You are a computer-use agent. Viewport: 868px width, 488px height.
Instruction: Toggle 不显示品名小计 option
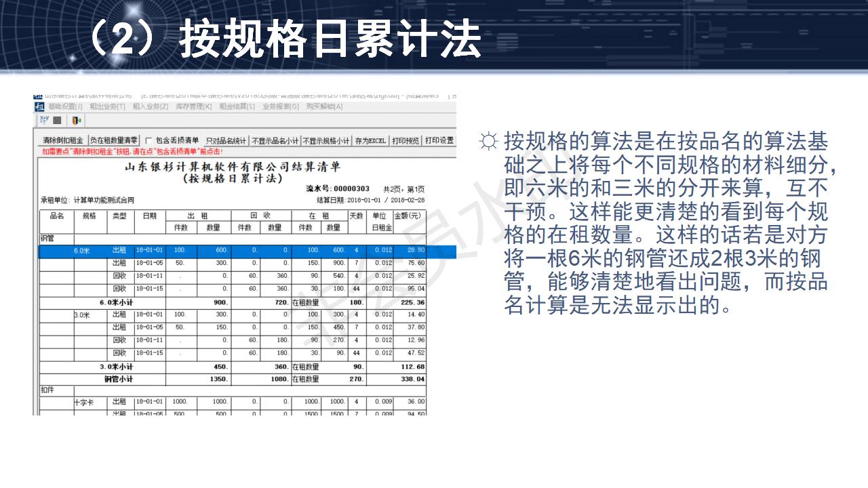(275, 138)
